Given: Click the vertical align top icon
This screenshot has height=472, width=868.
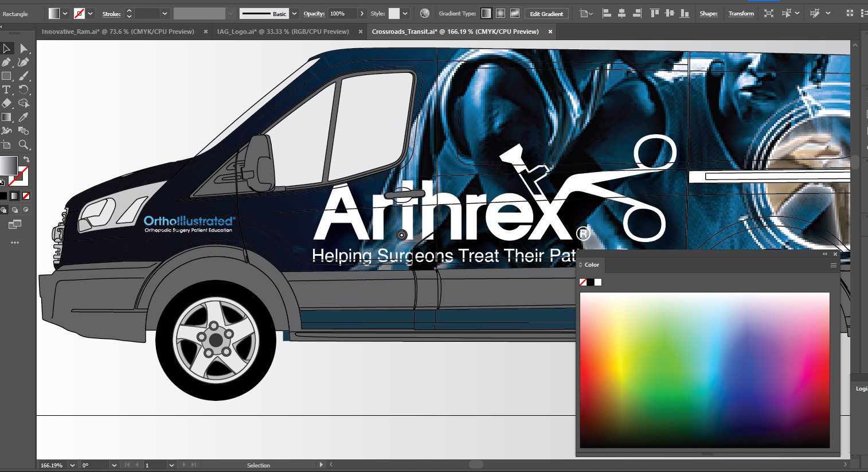Looking at the screenshot, I should (x=654, y=13).
